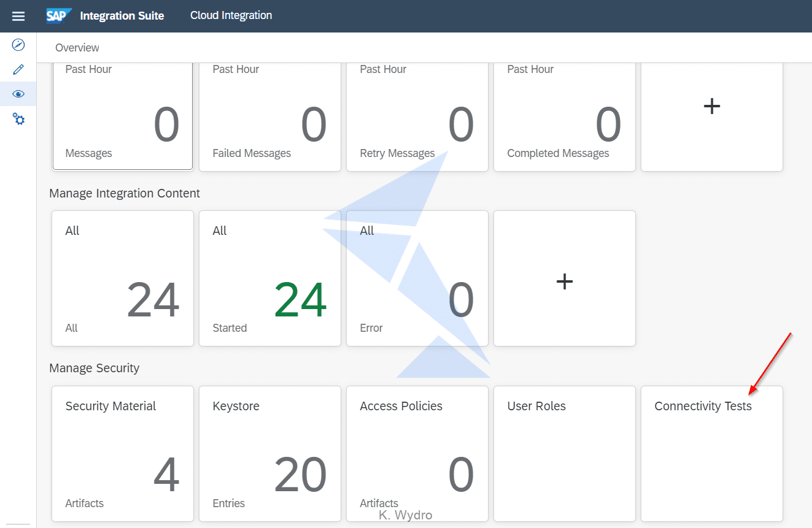Open the Completed Messages tile
812x528 pixels.
[x=565, y=117]
